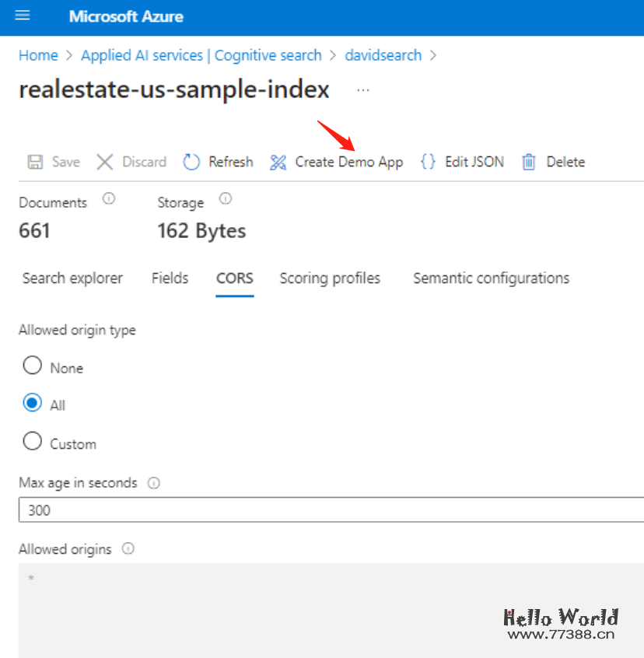Image resolution: width=644 pixels, height=658 pixels.
Task: Go to the Home breadcrumb link
Action: (x=38, y=55)
